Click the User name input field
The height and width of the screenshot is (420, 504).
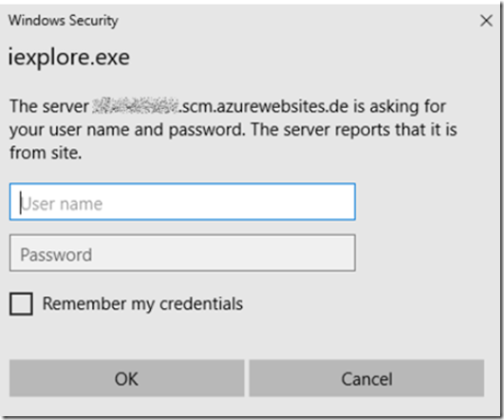click(182, 202)
